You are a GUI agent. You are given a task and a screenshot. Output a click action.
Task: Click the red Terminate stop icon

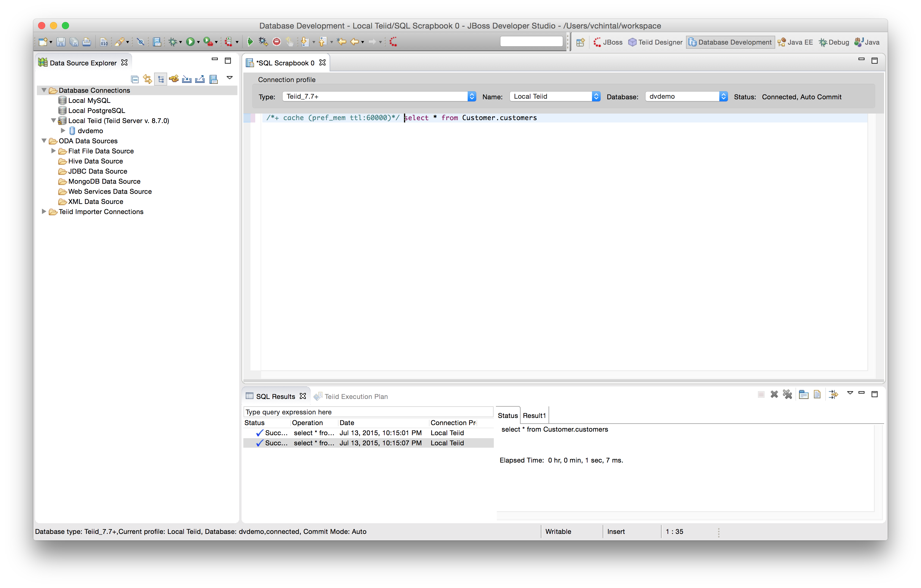coord(277,42)
